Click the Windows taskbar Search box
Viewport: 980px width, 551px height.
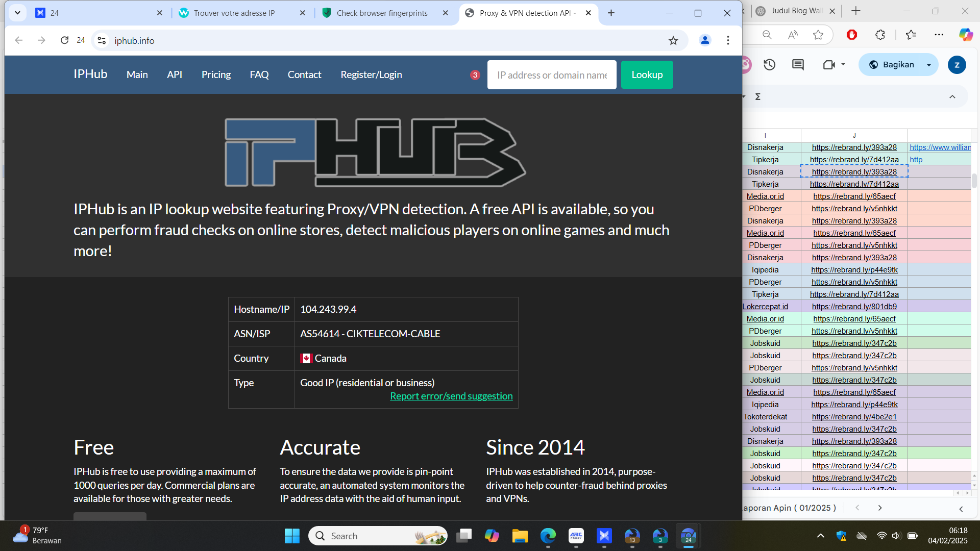(x=378, y=536)
